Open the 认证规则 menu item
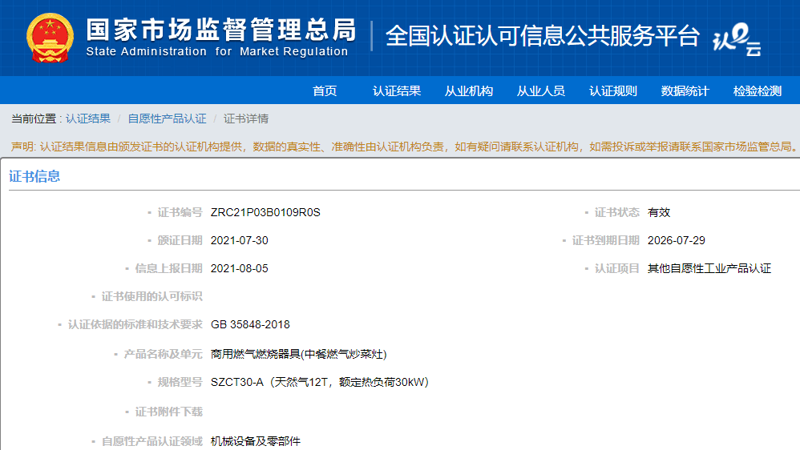The width and height of the screenshot is (800, 450). point(613,91)
